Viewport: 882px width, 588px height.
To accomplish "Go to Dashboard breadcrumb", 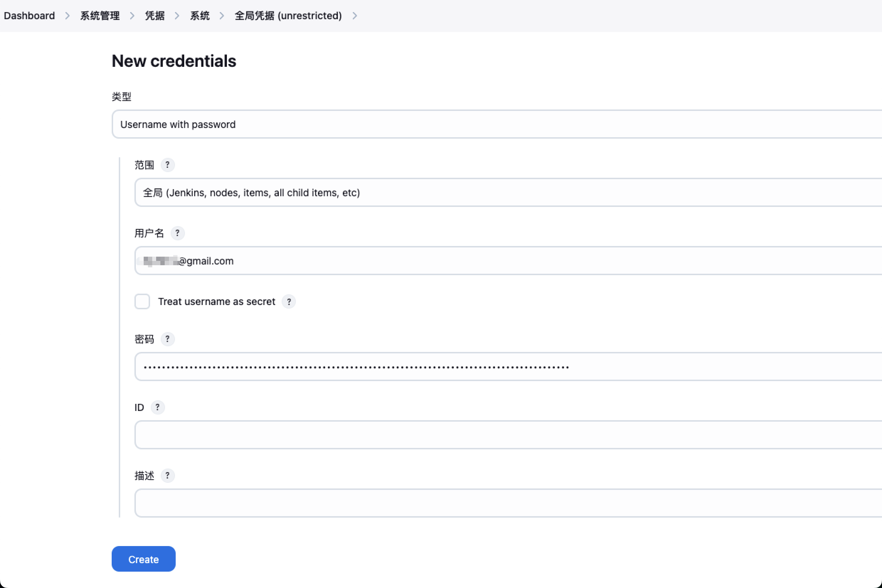I will [29, 16].
